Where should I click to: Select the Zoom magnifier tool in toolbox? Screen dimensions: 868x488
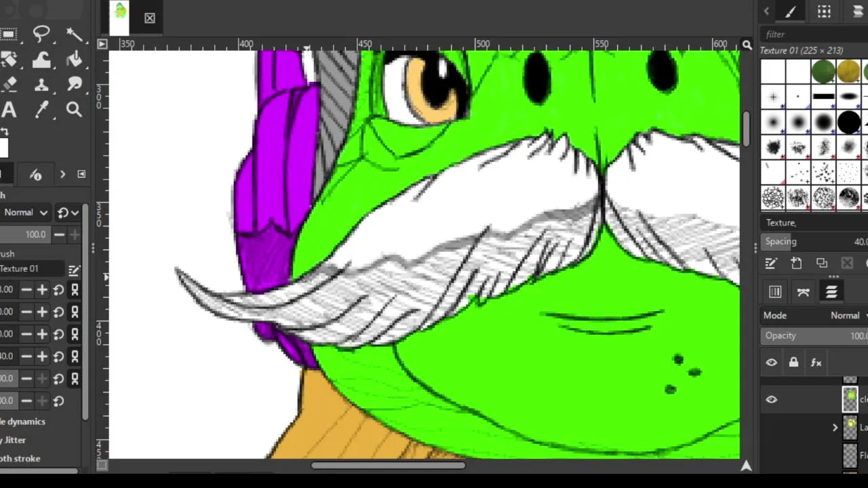click(74, 110)
